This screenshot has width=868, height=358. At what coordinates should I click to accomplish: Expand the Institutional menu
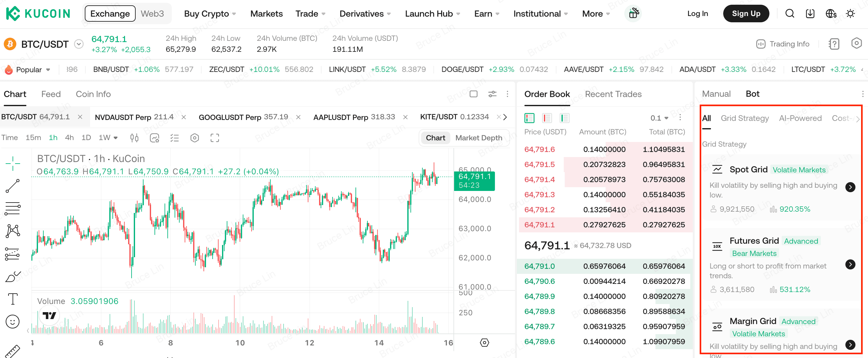pyautogui.click(x=540, y=14)
